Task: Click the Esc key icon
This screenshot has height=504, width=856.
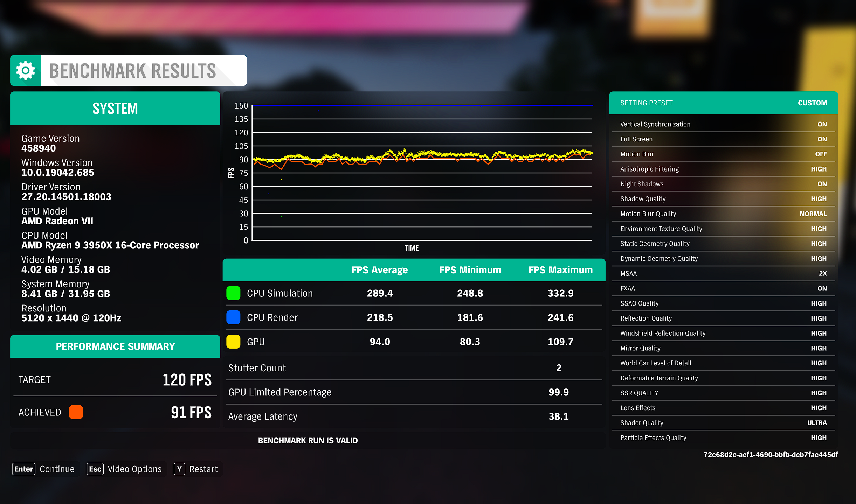Action: 95,469
